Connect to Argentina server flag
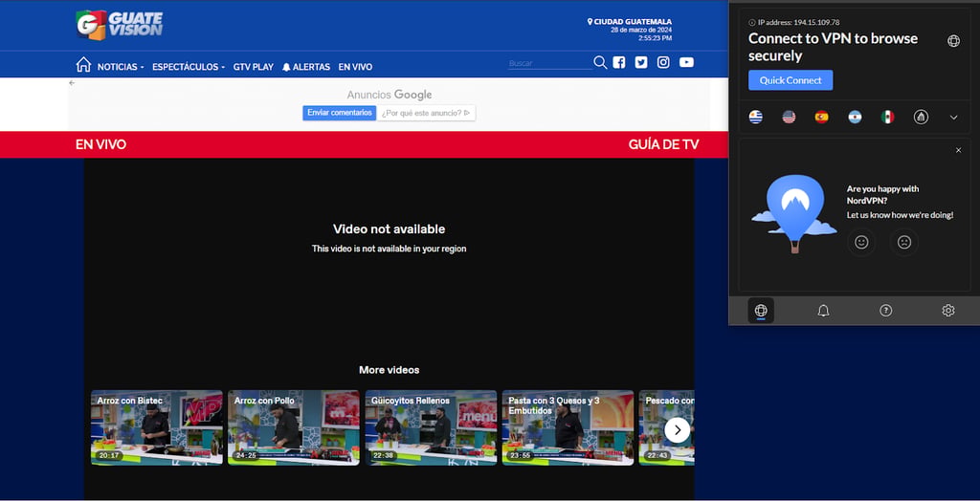 coord(855,117)
